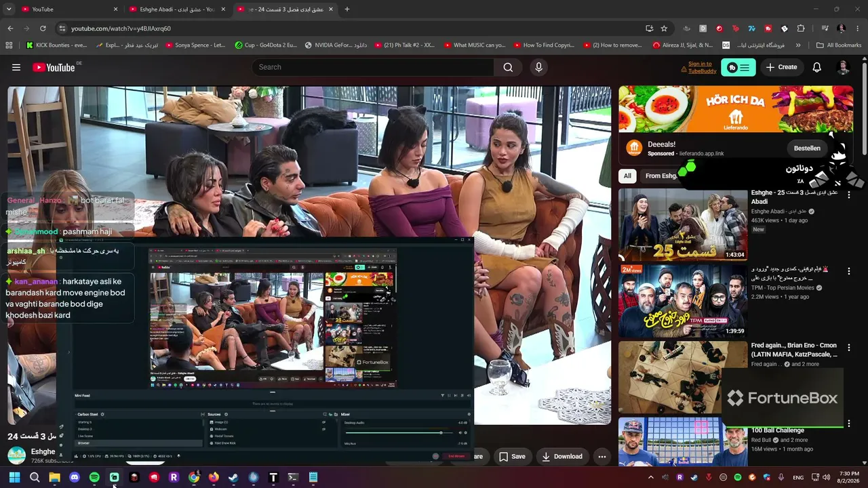The height and width of the screenshot is (488, 868).
Task: Select the From Eshghe Abadi filter chip
Action: pos(661,176)
